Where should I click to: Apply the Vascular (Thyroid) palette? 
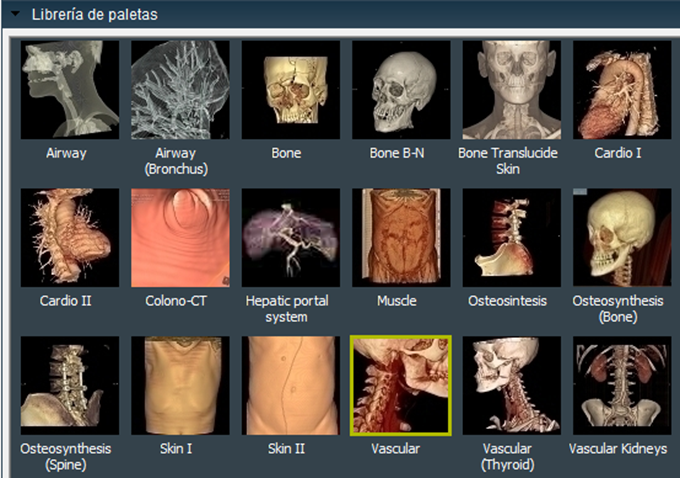pos(512,386)
